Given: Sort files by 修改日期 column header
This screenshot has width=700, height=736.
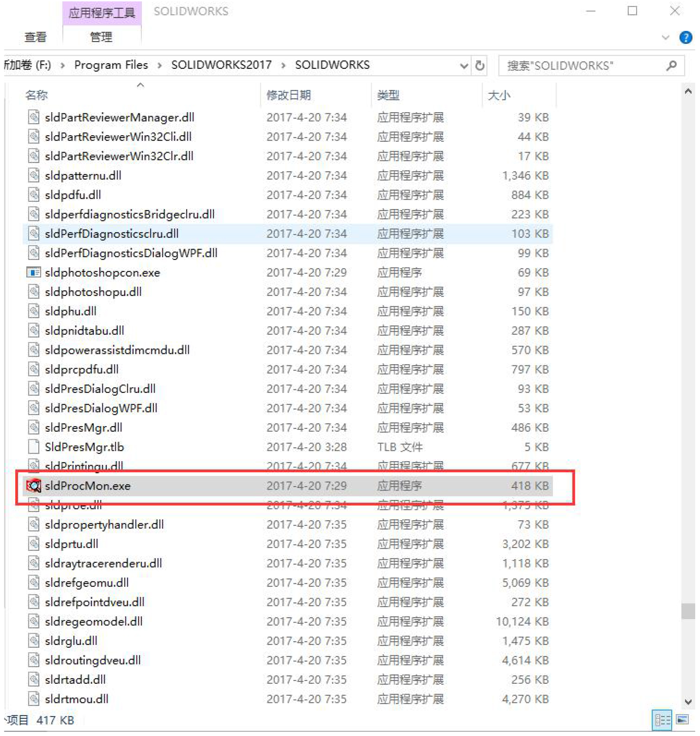Looking at the screenshot, I should (x=288, y=95).
